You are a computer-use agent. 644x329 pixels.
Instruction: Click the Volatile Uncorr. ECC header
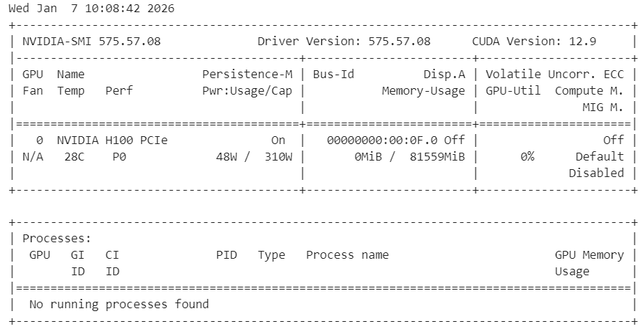(x=554, y=74)
